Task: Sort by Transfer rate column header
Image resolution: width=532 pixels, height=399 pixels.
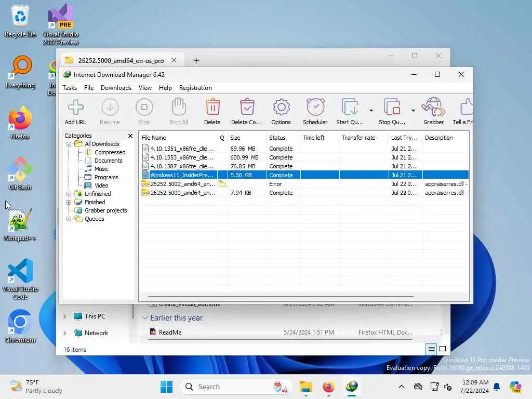Action: (x=364, y=138)
